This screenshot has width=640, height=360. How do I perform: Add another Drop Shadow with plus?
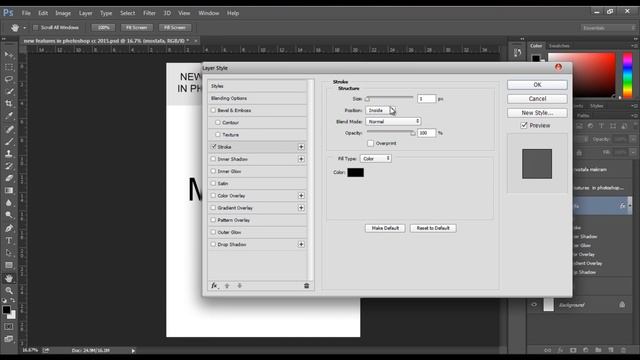click(301, 244)
